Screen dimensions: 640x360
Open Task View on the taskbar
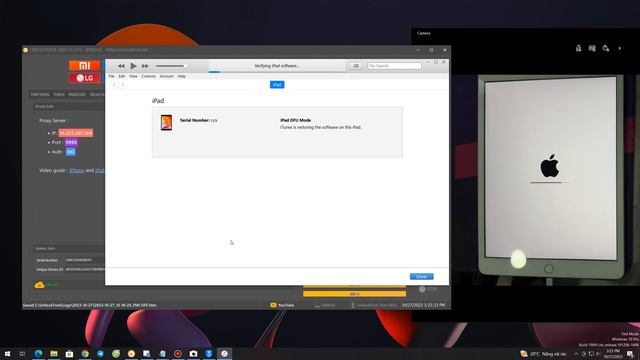(x=22, y=353)
